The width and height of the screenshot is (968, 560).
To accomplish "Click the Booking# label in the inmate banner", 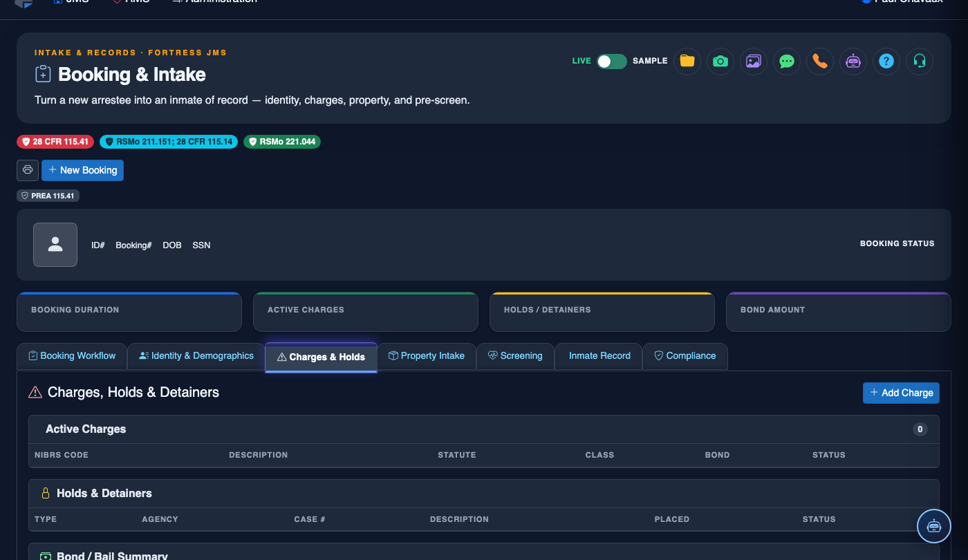I will click(133, 245).
